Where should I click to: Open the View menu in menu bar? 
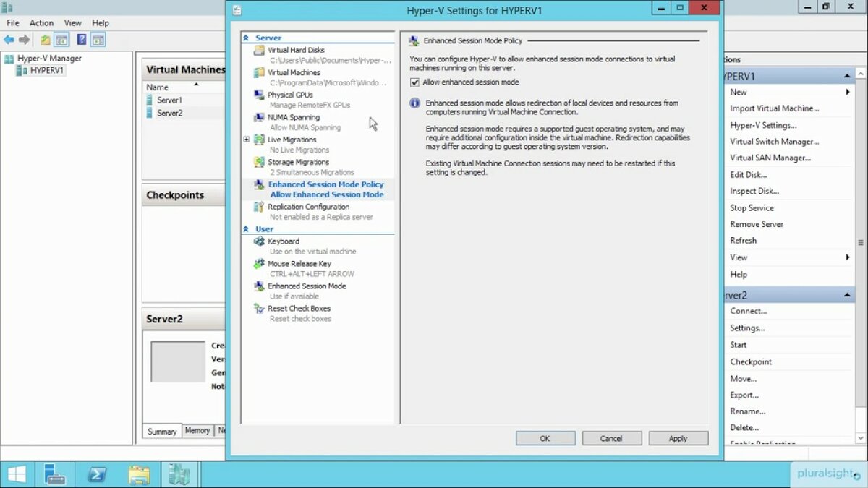(x=72, y=23)
